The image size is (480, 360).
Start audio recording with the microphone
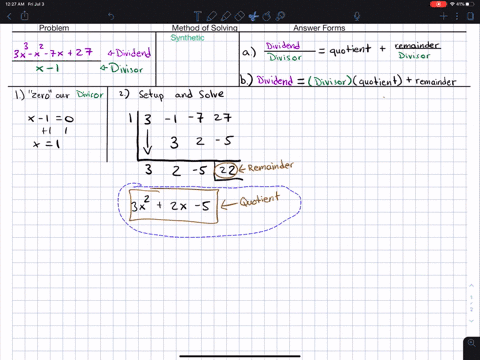357,16
